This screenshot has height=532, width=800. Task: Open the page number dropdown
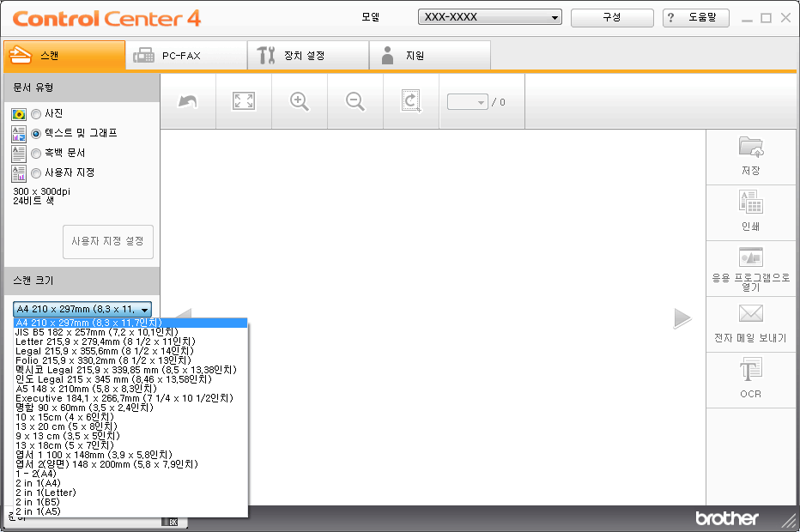click(x=468, y=102)
